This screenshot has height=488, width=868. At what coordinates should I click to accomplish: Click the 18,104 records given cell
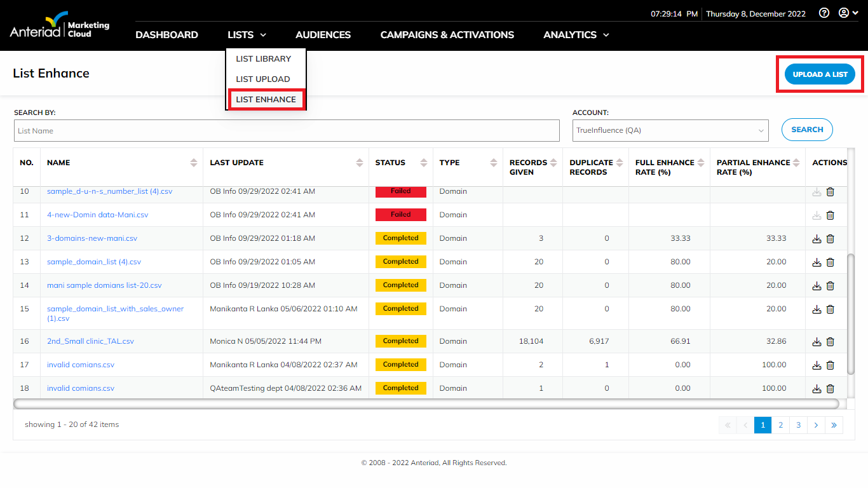tap(531, 341)
